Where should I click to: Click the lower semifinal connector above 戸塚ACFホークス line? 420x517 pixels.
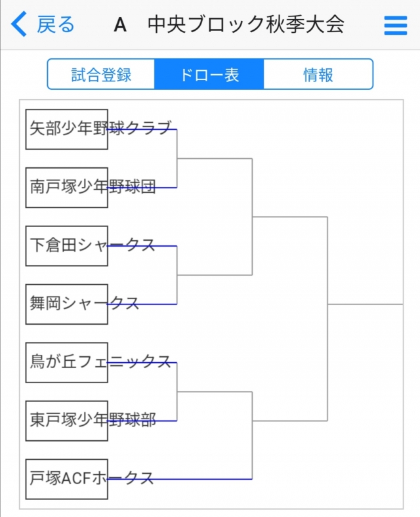click(x=253, y=421)
